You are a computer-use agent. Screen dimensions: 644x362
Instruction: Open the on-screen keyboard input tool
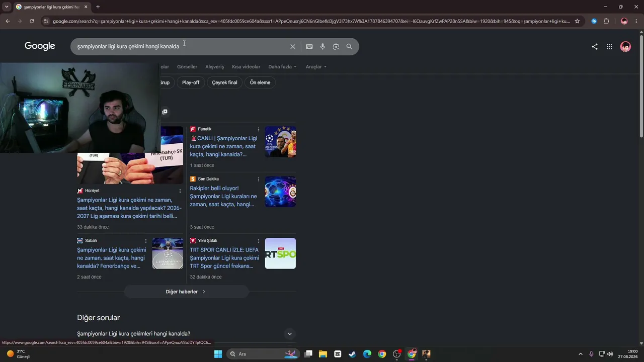(x=309, y=47)
